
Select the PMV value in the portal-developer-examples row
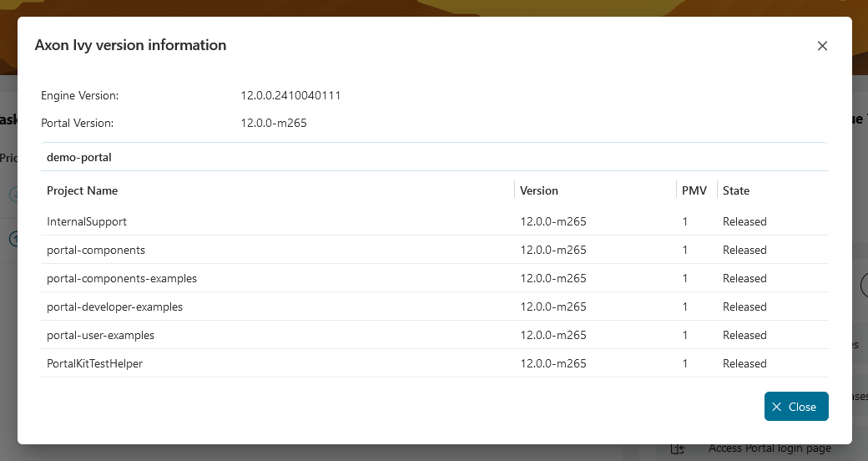[x=684, y=306]
